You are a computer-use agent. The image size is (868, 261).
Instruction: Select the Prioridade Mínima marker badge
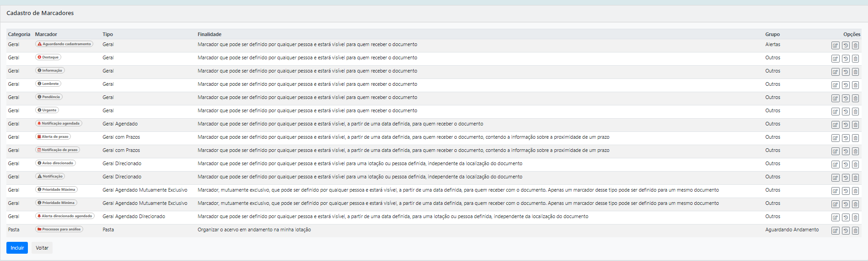56,203
